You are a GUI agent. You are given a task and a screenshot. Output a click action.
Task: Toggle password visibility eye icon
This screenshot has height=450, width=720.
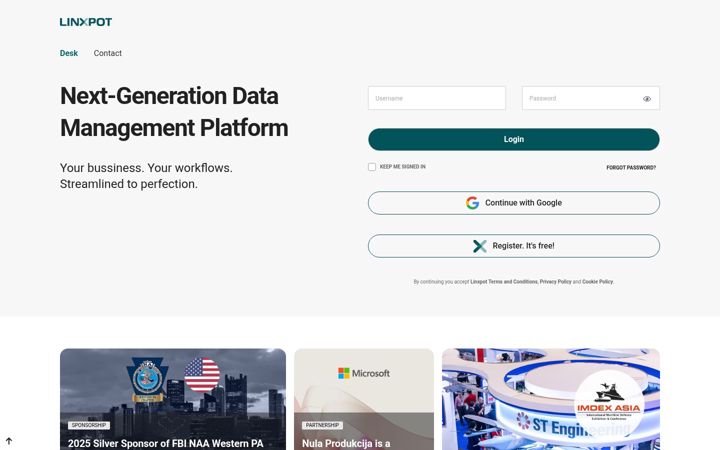point(647,99)
